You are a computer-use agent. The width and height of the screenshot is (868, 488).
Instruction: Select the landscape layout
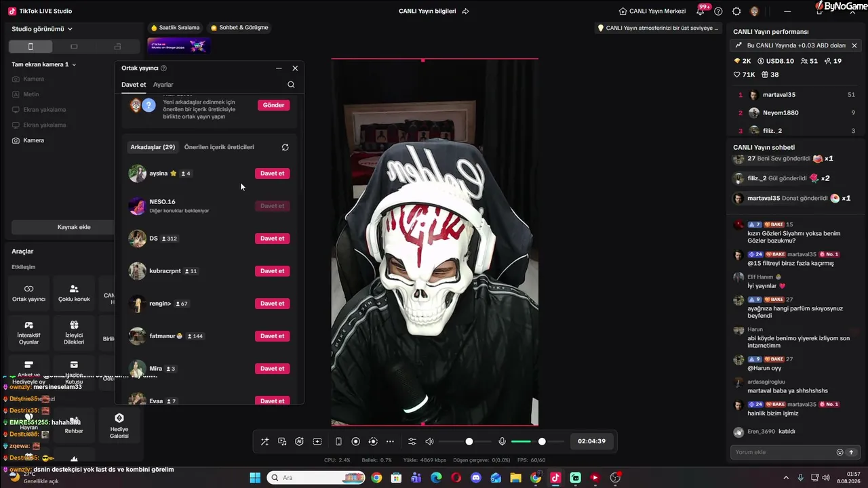74,46
